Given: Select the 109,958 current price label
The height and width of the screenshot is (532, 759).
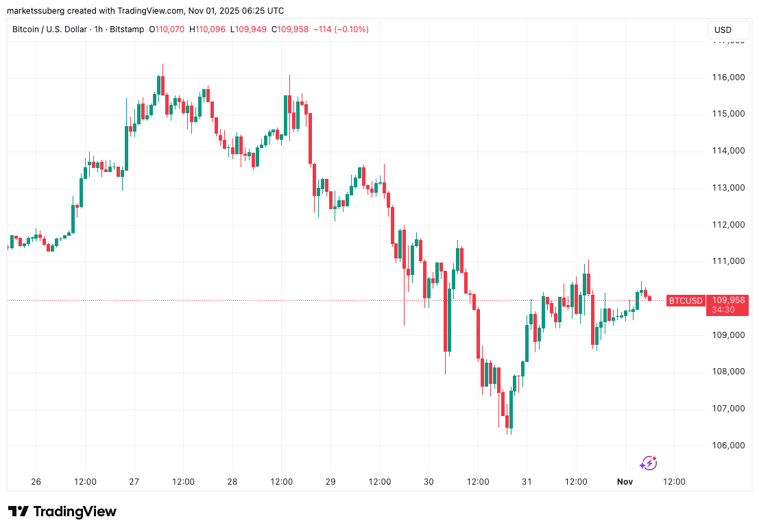Looking at the screenshot, I should (x=728, y=300).
